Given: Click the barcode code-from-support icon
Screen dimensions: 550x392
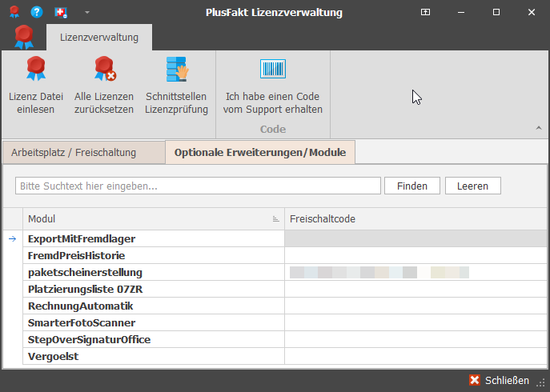Looking at the screenshot, I should (272, 68).
